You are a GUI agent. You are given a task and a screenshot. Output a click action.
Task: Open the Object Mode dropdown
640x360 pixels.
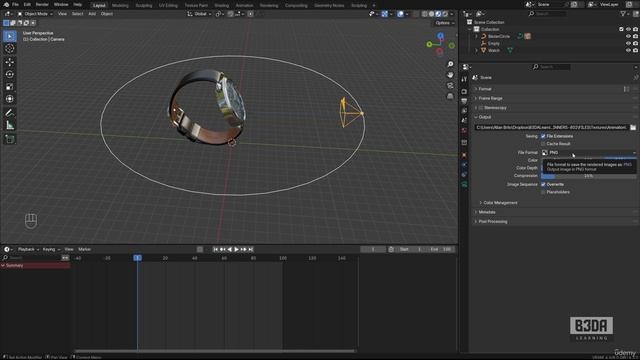click(x=36, y=14)
